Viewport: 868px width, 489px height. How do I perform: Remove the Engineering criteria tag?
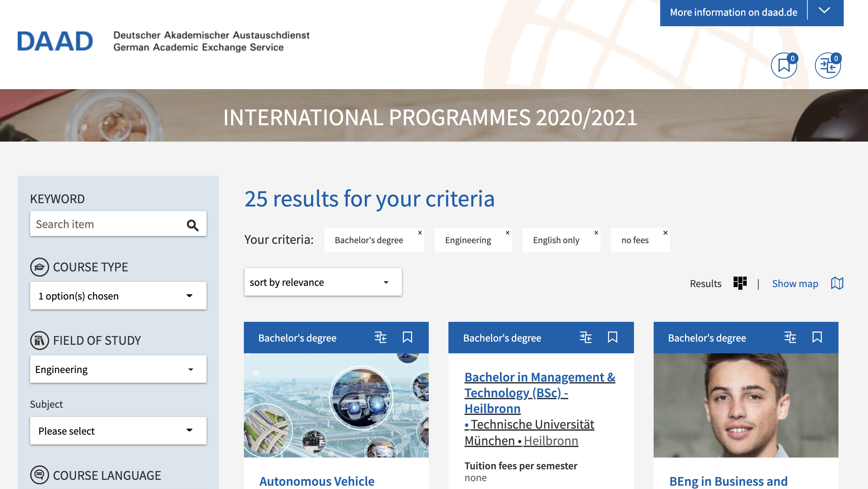[x=507, y=233]
